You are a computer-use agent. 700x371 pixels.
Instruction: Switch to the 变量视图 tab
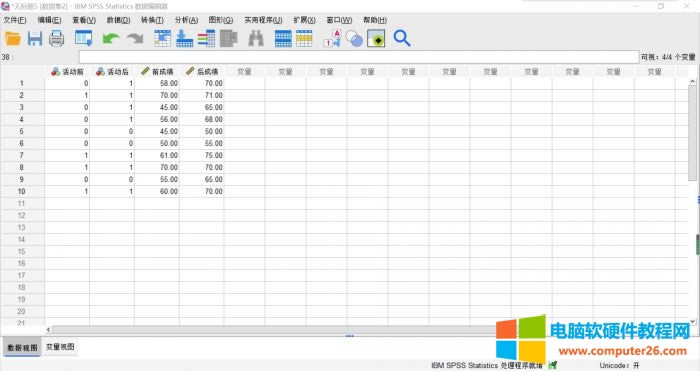pos(60,347)
